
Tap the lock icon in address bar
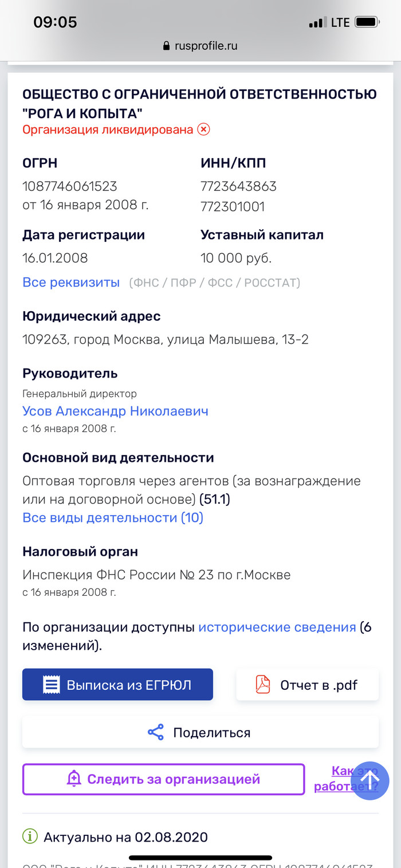point(167,46)
